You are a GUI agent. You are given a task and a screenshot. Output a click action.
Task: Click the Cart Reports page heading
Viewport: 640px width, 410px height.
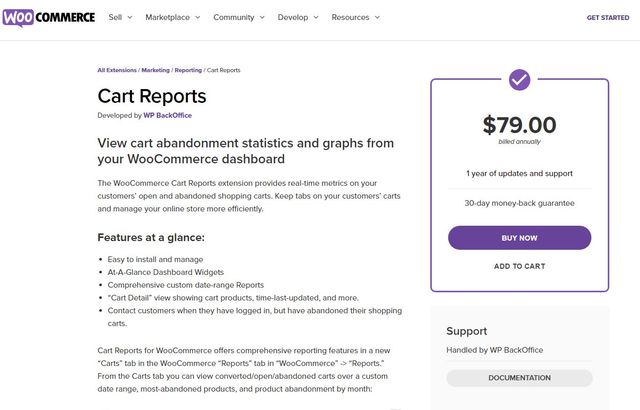click(152, 96)
